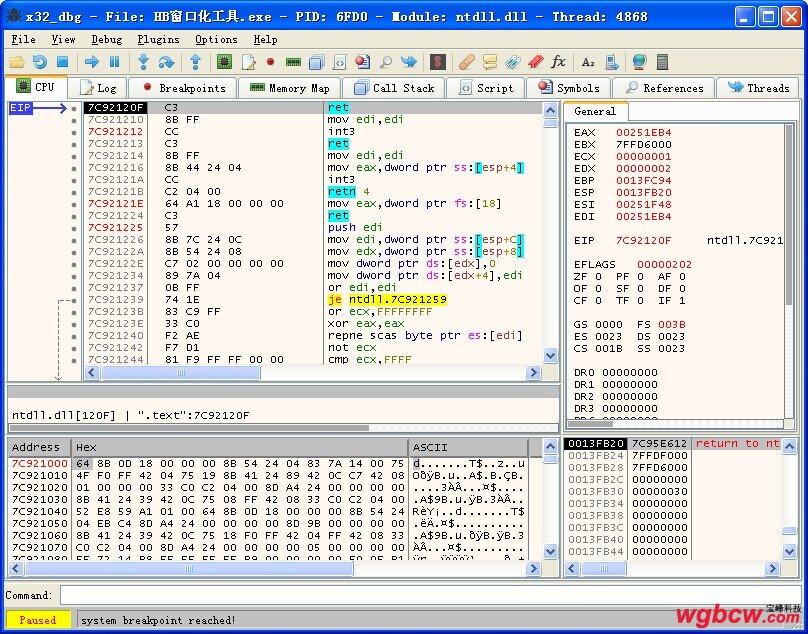
Task: Select the je ntdll.7C921259 instruction
Action: point(387,299)
